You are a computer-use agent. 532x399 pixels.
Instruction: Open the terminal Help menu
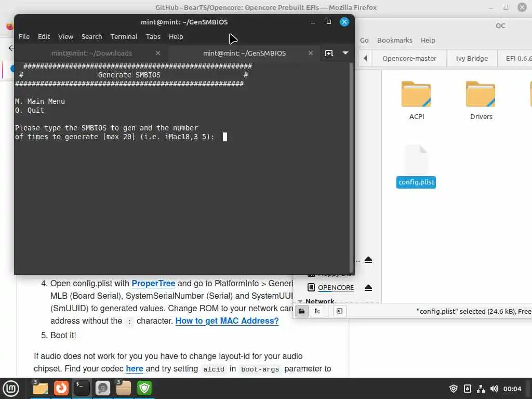[x=176, y=37]
